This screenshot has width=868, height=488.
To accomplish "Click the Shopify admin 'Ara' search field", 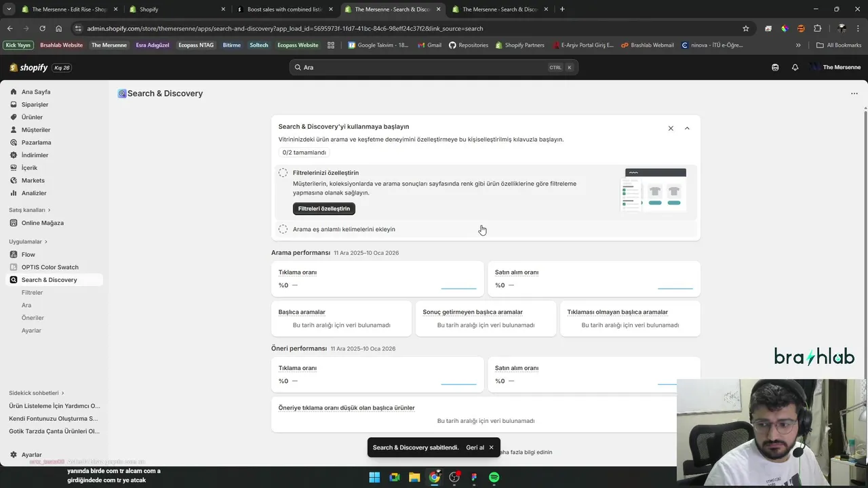I will 434,67.
